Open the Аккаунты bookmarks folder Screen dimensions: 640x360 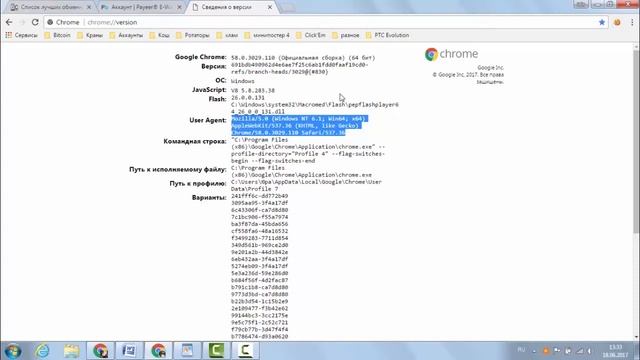click(x=126, y=36)
